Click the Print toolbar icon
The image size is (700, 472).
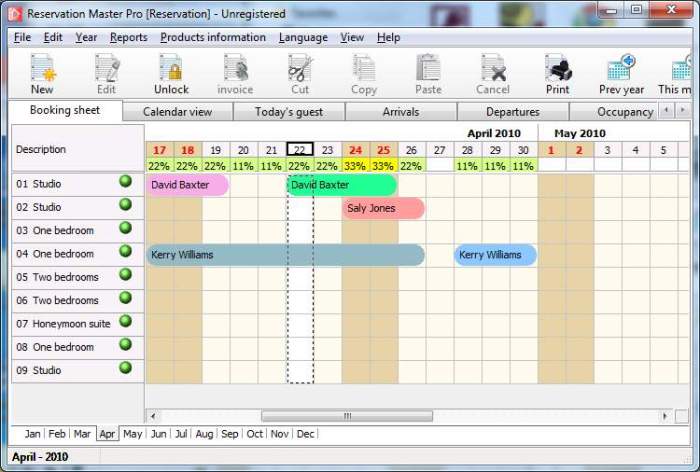[557, 69]
